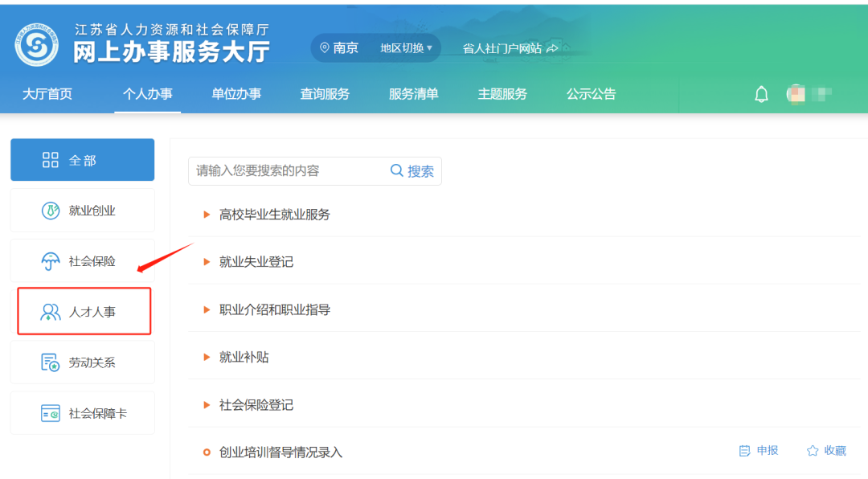Open 人才人事 category in sidebar
The image size is (868, 479).
click(84, 312)
